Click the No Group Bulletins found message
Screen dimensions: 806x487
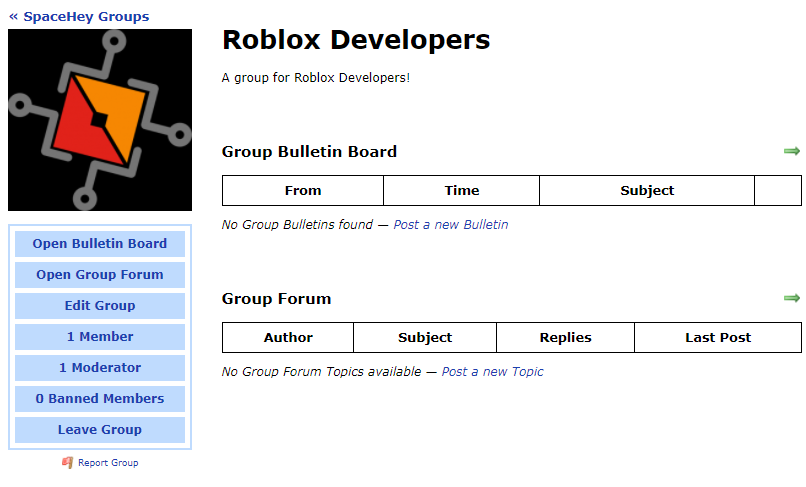[x=297, y=225]
